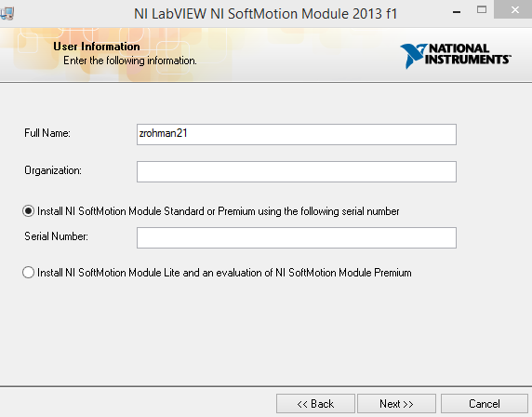
Task: Select the Standard or Premium serial number radio button
Action: [x=28, y=211]
